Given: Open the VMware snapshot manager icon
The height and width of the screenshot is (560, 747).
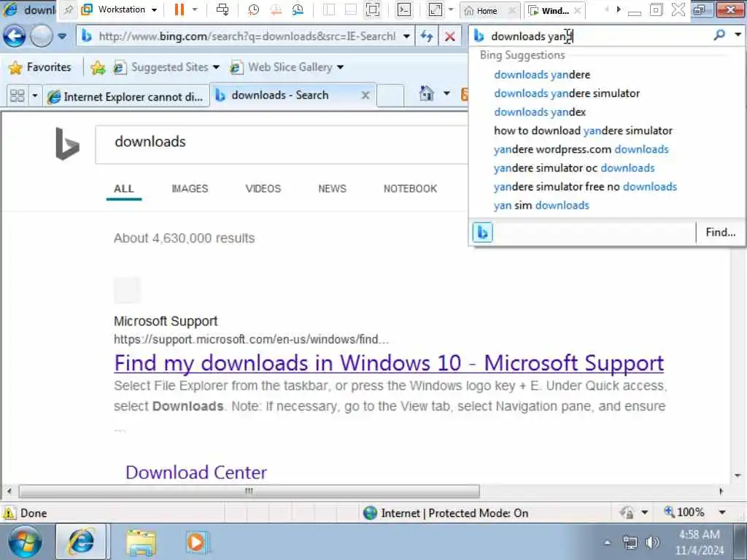Looking at the screenshot, I should coord(298,9).
